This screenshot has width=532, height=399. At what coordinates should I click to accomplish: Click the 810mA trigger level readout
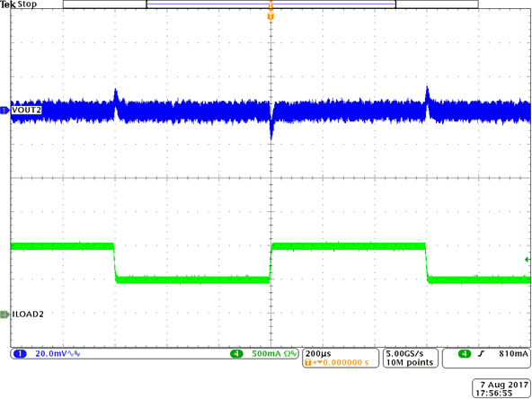514,354
